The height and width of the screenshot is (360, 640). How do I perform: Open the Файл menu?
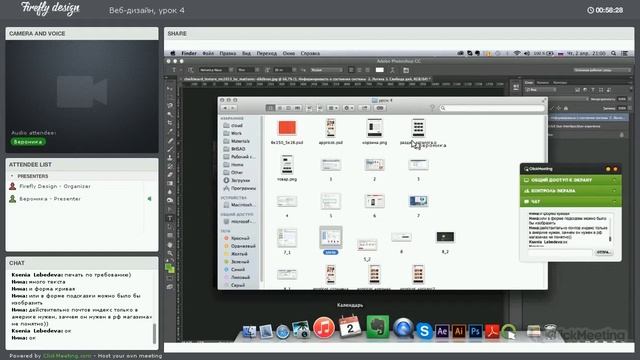208,53
